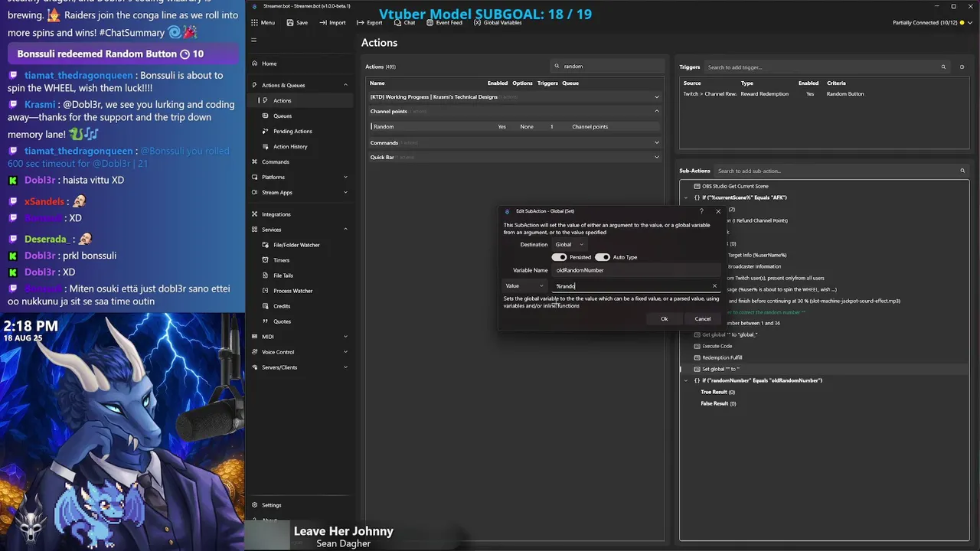This screenshot has height=551, width=980.
Task: Expand the [KTD] Working Progress group
Action: coord(656,97)
